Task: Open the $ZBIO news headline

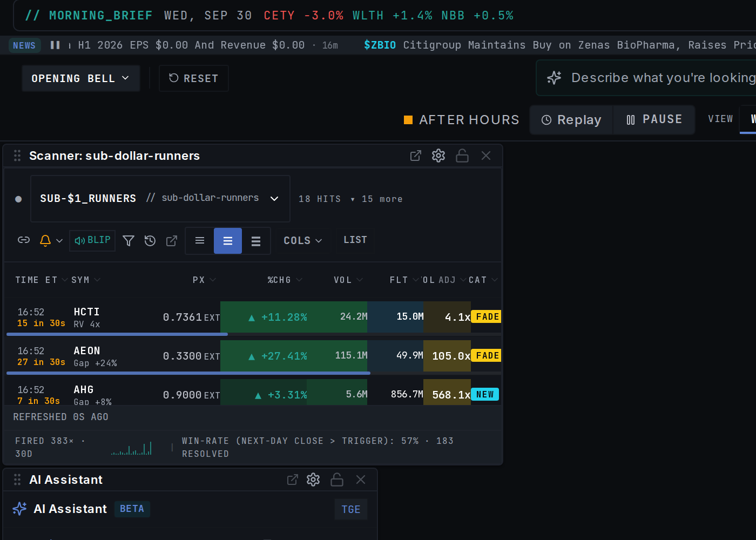Action: point(559,45)
